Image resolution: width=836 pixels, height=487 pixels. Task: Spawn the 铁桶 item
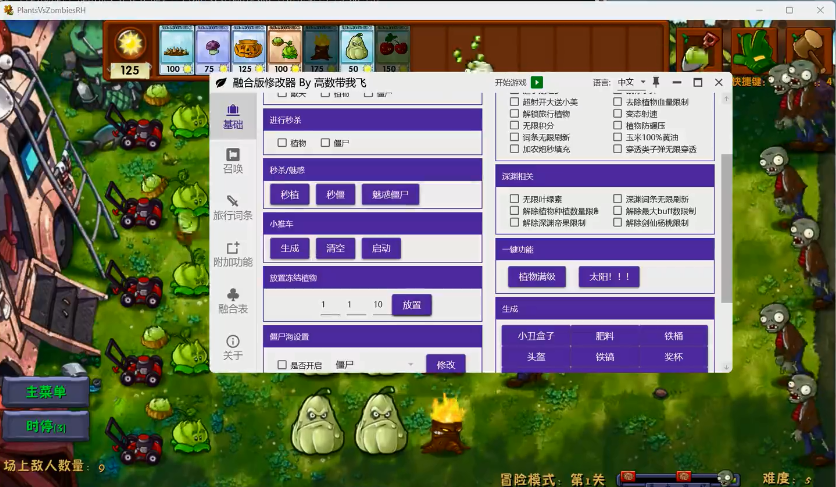click(673, 336)
